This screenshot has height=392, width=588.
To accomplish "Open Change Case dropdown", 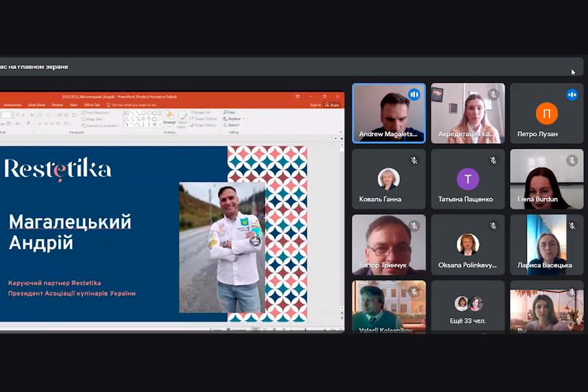I will point(19,123).
